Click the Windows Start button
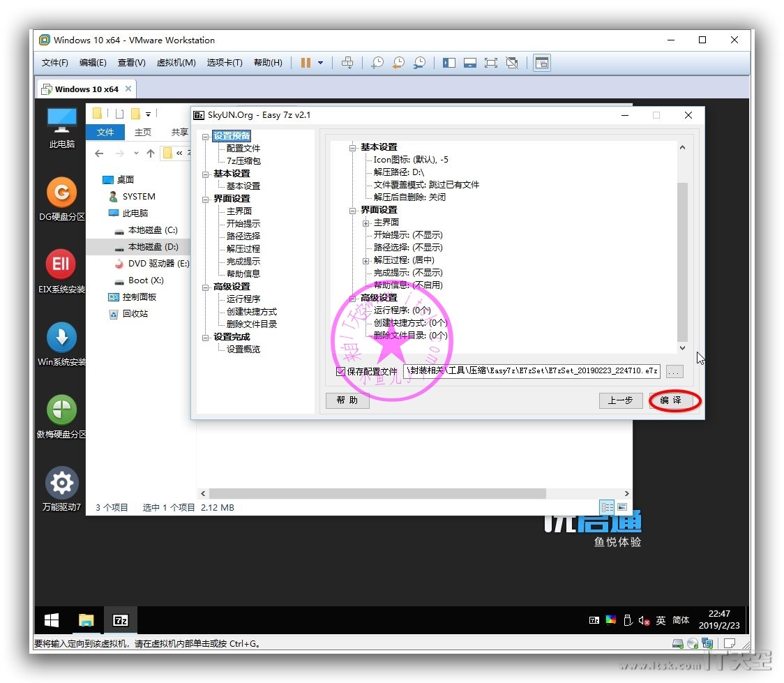The image size is (784, 683). pyautogui.click(x=52, y=620)
